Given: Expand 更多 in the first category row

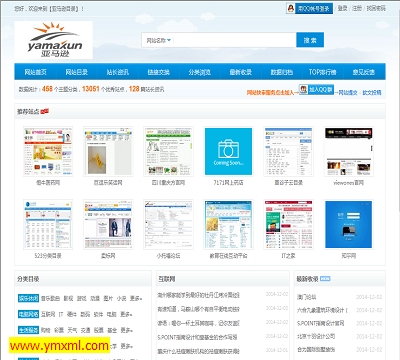Looking at the screenshot, I should coord(136,298).
